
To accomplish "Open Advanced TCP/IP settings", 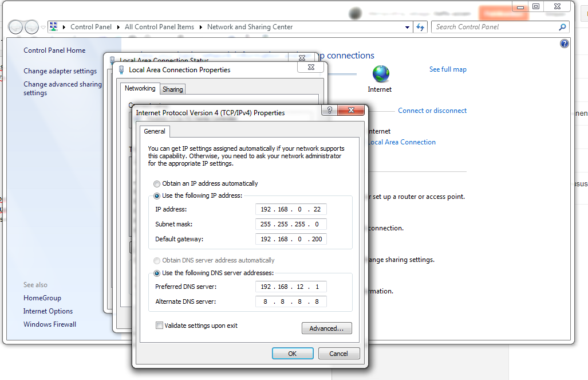I will 326,328.
